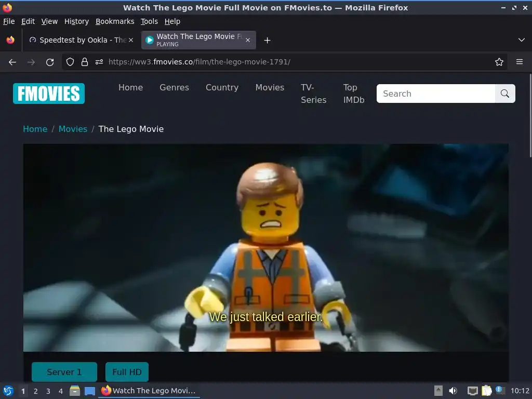Open the Help menu
Viewport: 532px width, 399px height.
pyautogui.click(x=172, y=21)
